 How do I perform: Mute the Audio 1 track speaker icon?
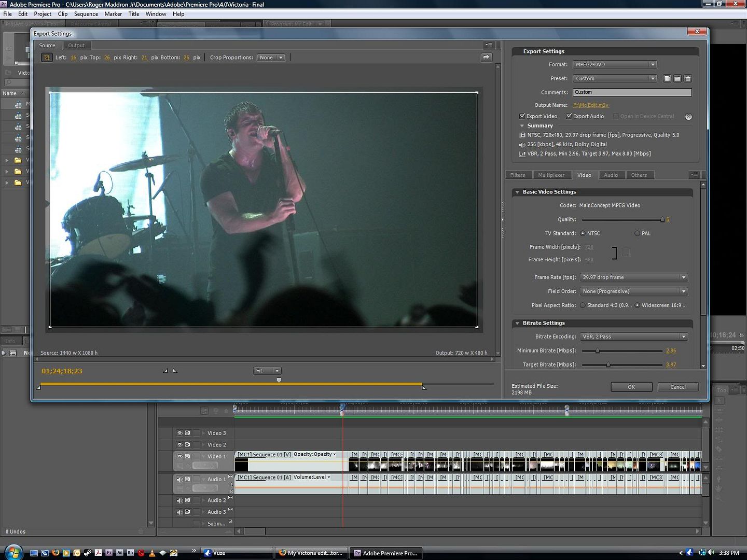(x=179, y=479)
